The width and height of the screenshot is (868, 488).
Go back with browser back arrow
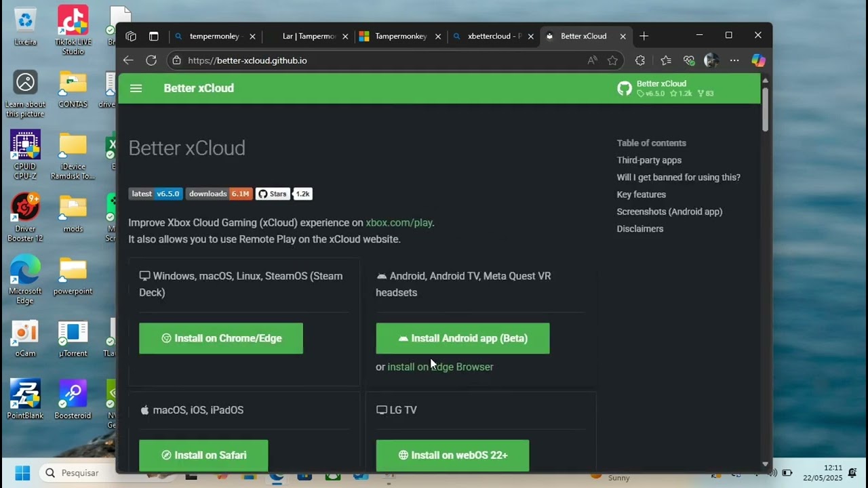128,60
